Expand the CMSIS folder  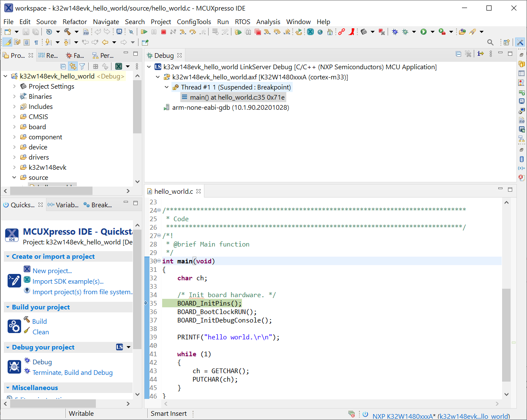coord(14,117)
